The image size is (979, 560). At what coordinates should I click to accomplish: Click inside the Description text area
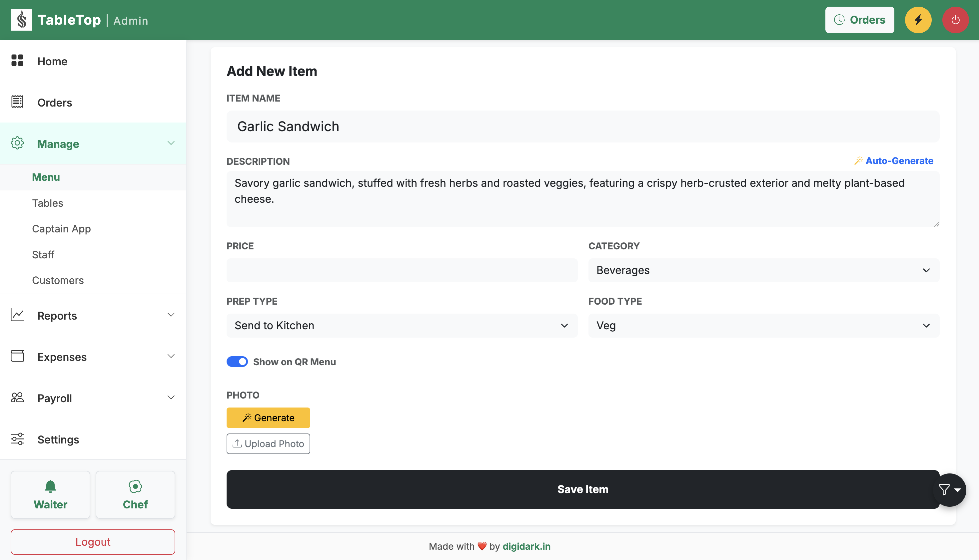click(582, 199)
